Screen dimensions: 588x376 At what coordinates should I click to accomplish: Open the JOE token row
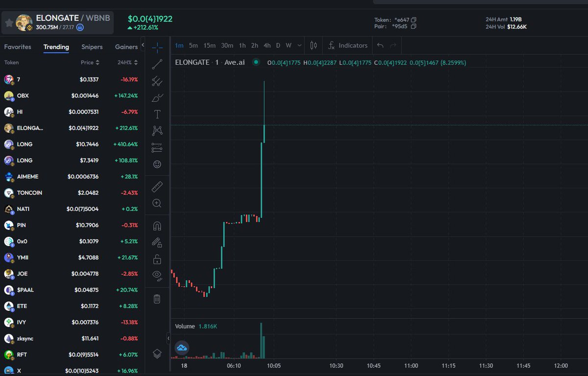pos(72,274)
